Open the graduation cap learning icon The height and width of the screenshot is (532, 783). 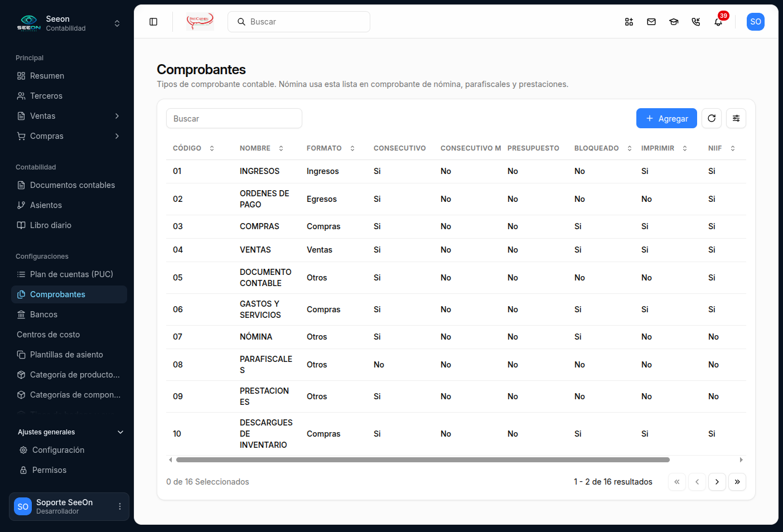pyautogui.click(x=674, y=22)
